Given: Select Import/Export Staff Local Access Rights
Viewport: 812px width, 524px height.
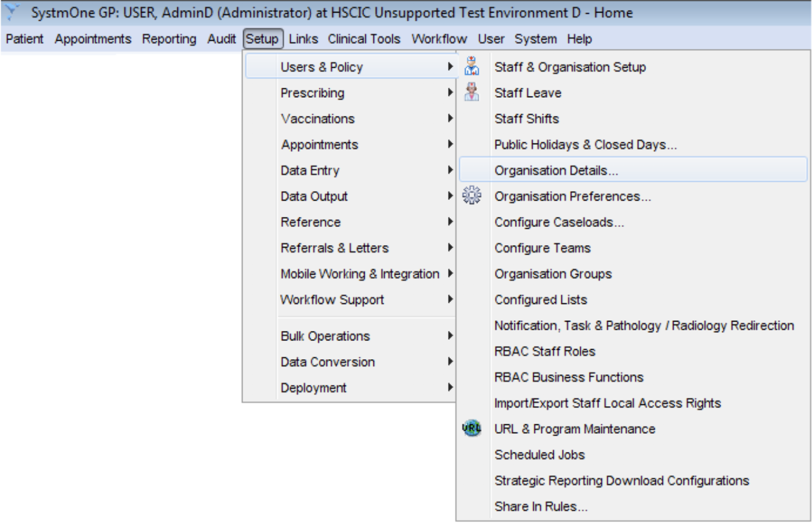Looking at the screenshot, I should (x=633, y=403).
